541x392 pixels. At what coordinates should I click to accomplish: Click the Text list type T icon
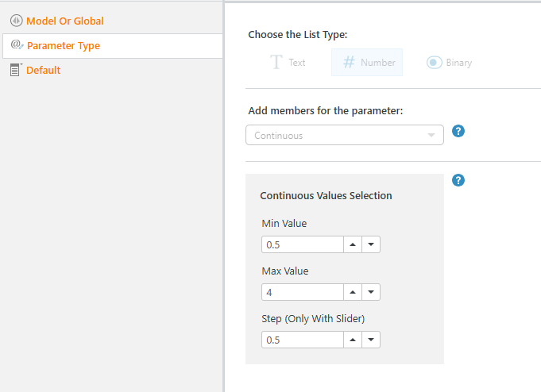point(276,62)
